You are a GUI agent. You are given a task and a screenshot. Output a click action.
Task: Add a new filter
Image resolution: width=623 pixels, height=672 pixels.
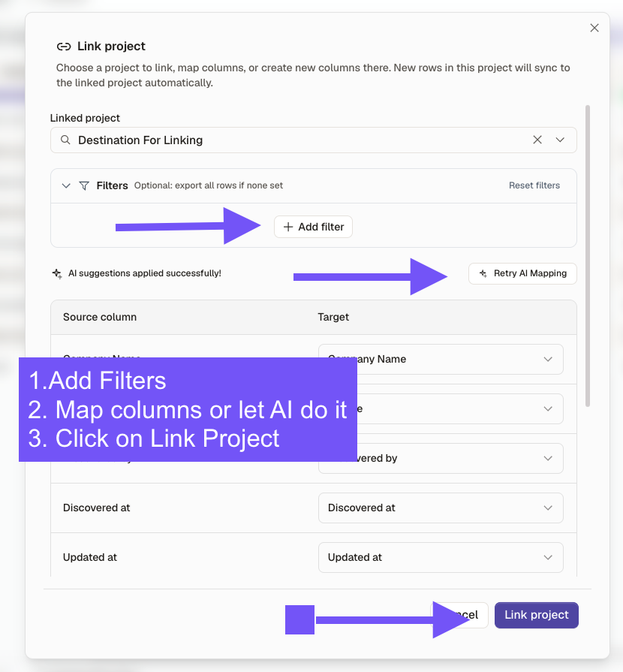click(313, 227)
